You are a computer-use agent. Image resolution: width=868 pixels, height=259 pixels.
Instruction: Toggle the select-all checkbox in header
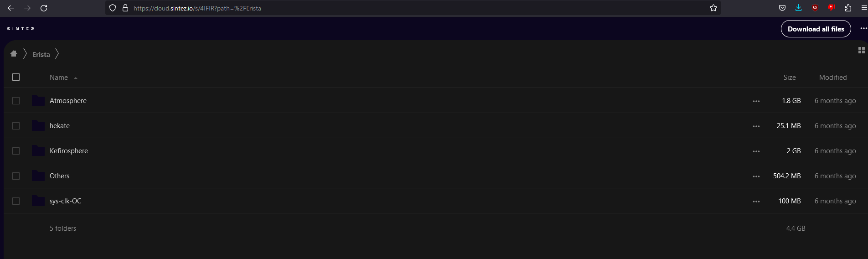coord(16,77)
